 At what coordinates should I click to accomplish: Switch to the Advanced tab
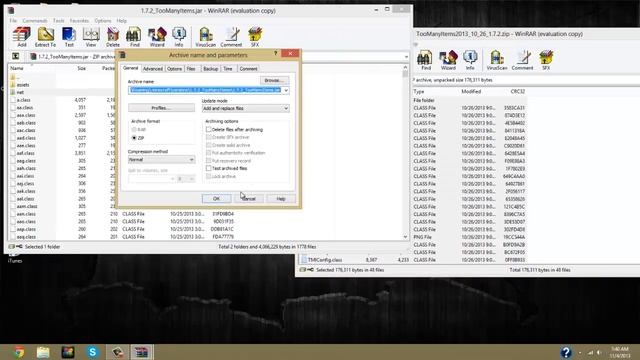coord(153,69)
